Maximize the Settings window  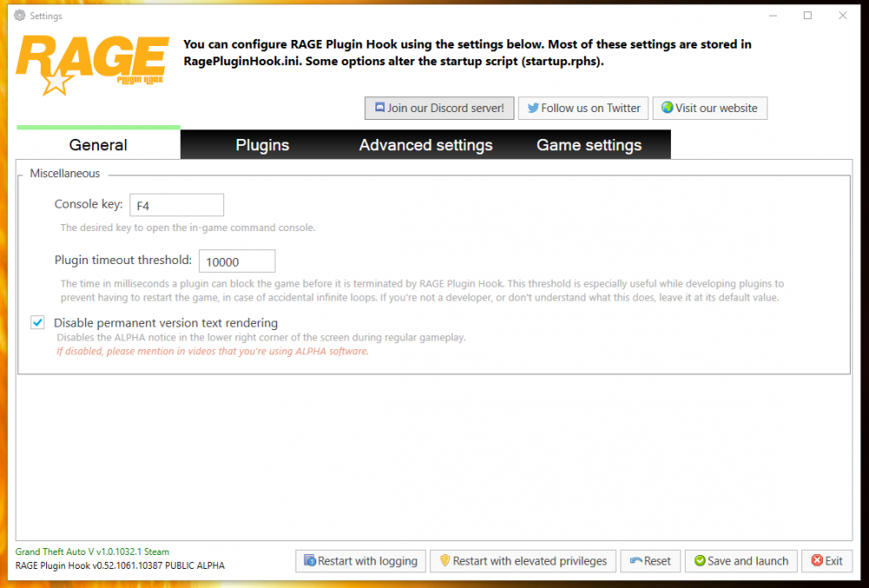pos(807,16)
